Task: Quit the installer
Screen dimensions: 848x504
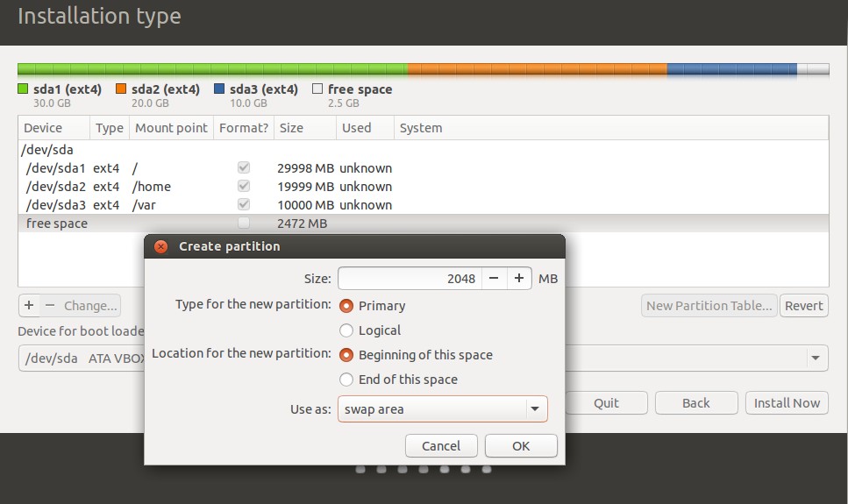Action: [x=606, y=403]
